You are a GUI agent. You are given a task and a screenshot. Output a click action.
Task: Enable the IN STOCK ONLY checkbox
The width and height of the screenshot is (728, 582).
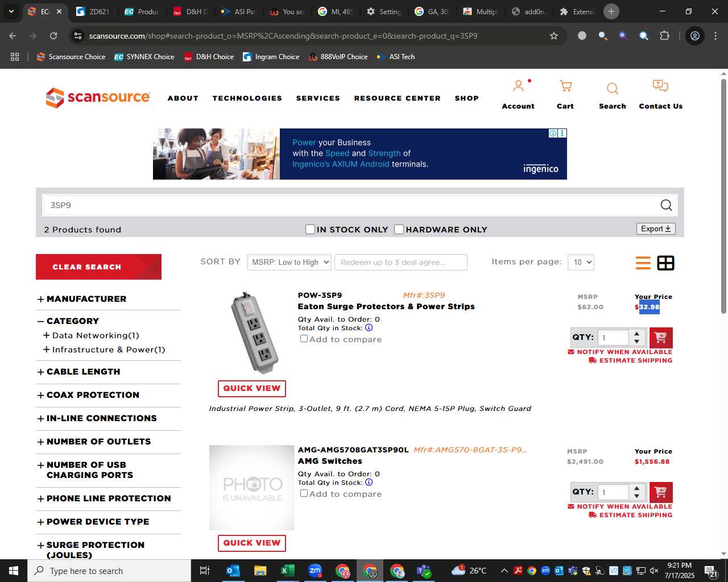pos(310,229)
